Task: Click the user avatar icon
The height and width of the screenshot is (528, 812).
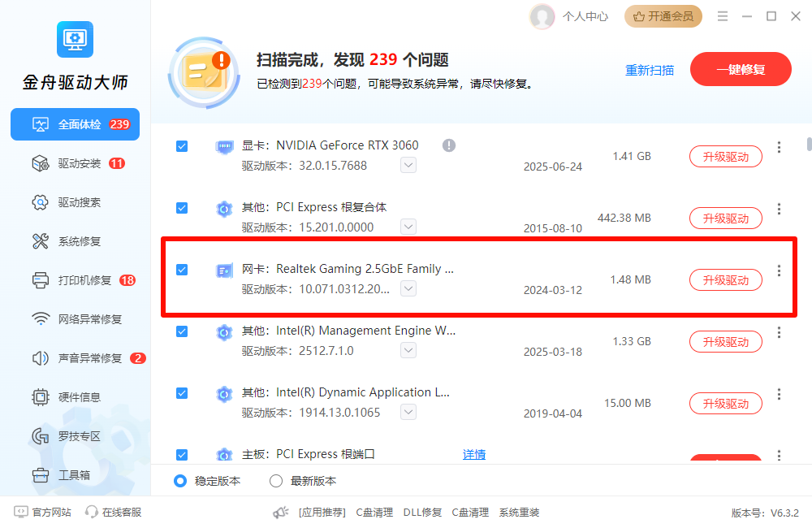Action: 542,16
